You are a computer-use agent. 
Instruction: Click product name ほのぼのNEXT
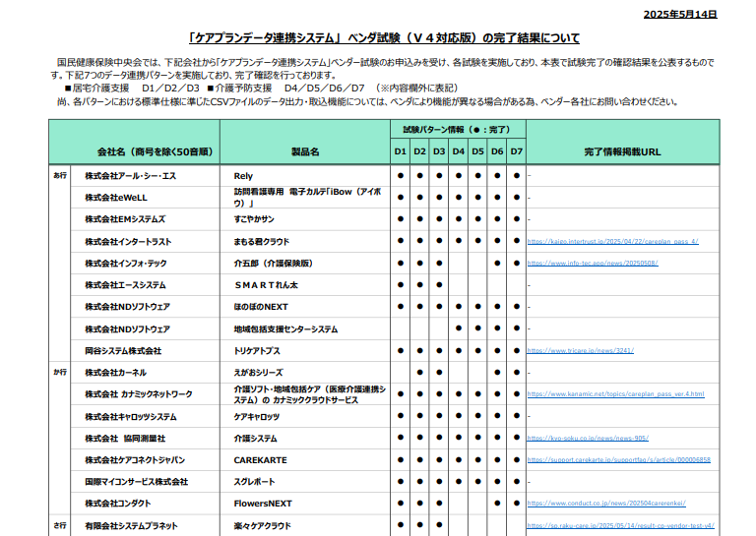tap(261, 307)
